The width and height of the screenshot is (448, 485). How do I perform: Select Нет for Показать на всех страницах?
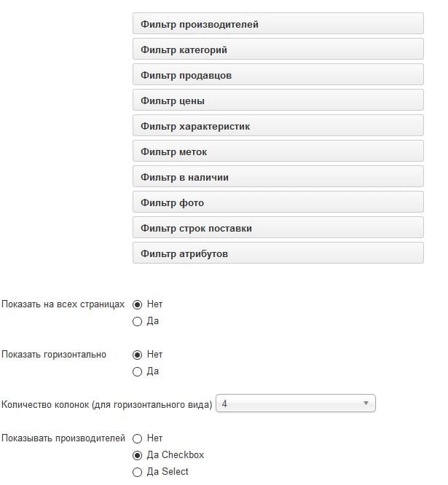138,304
